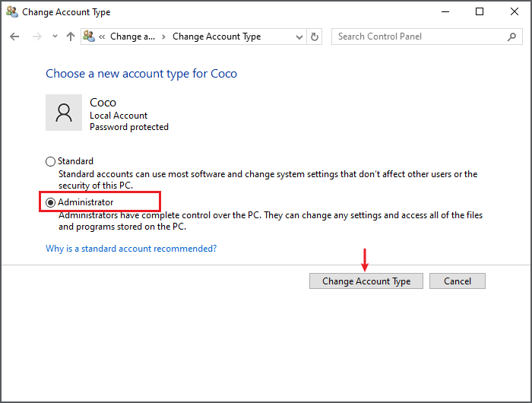Go up one level with up arrow
Image resolution: width=532 pixels, height=403 pixels.
pyautogui.click(x=71, y=36)
